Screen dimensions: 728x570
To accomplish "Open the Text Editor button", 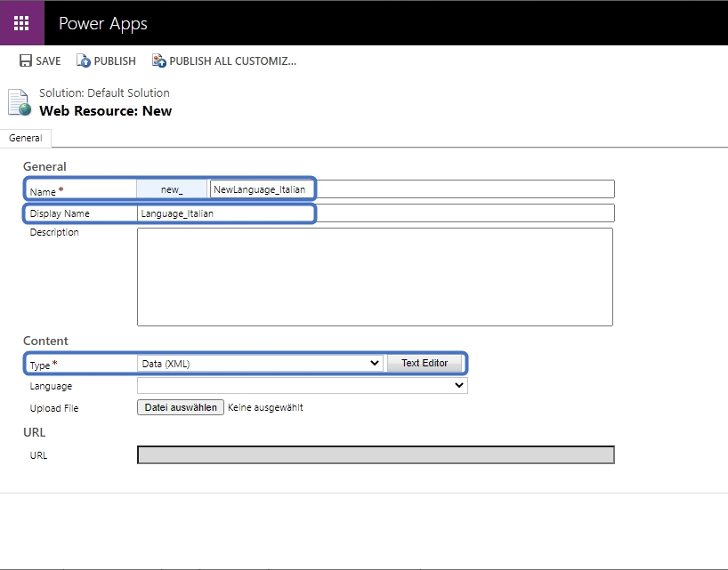I will point(425,363).
